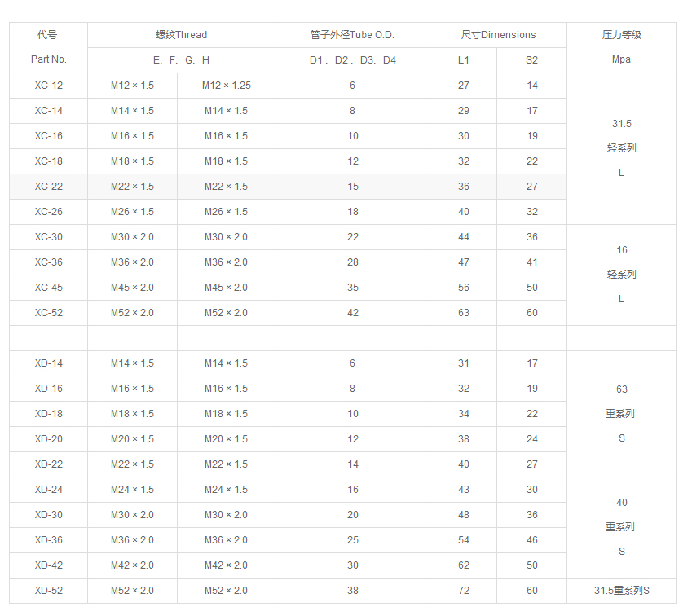Select the Mpa unit header cell
Image resolution: width=692 pixels, height=616 pixels.
click(621, 59)
